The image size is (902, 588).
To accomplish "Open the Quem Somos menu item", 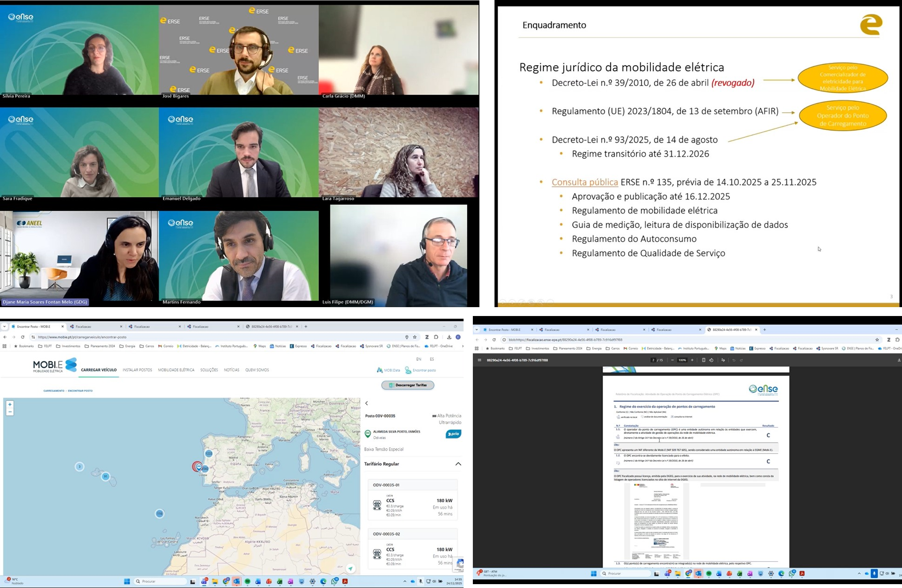I will (257, 370).
